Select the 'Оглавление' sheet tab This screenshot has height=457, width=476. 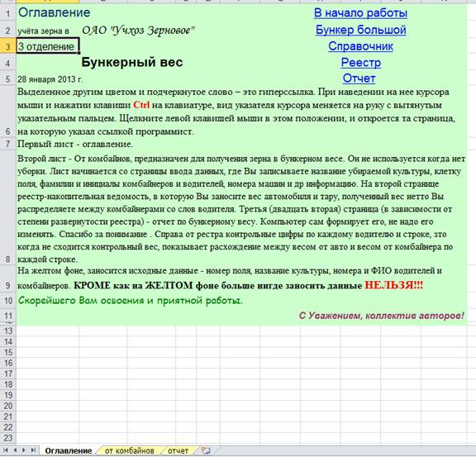[x=69, y=451]
